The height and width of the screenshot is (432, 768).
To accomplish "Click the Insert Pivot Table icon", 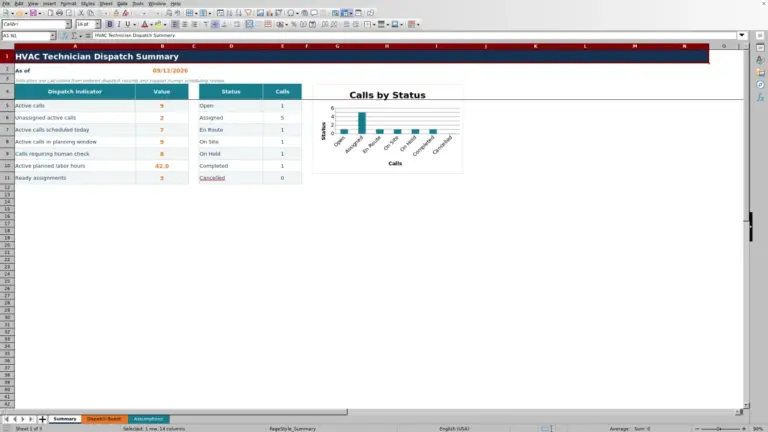I will point(279,13).
